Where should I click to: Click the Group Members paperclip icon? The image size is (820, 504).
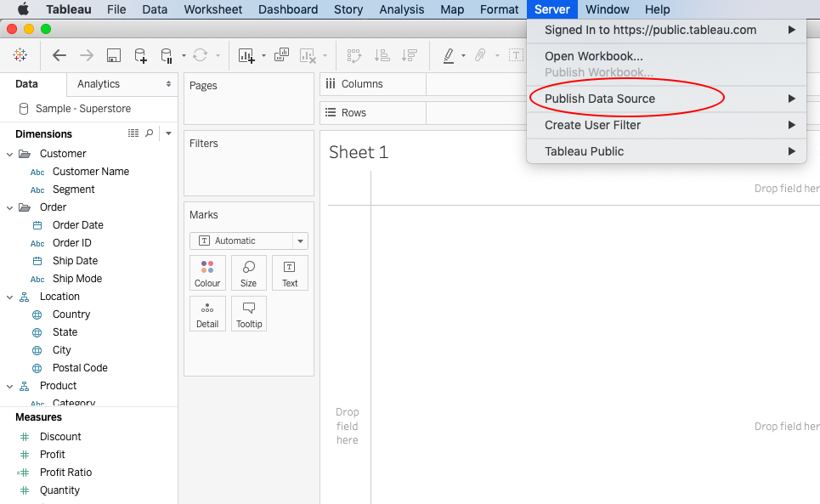point(480,55)
